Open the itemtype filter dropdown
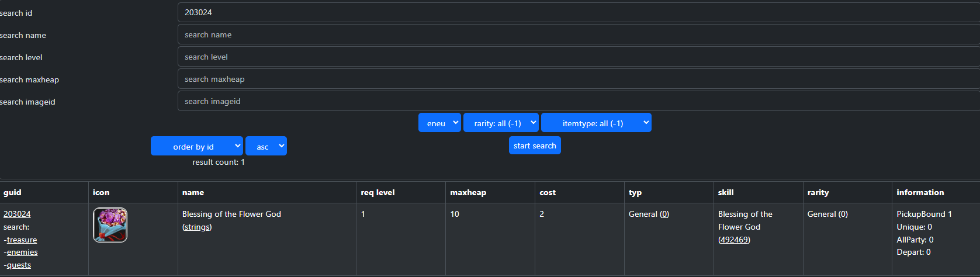This screenshot has width=980, height=277. (x=596, y=123)
